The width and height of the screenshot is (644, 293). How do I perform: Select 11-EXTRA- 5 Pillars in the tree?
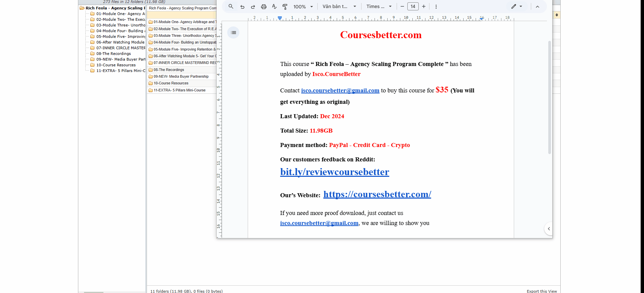tap(118, 71)
